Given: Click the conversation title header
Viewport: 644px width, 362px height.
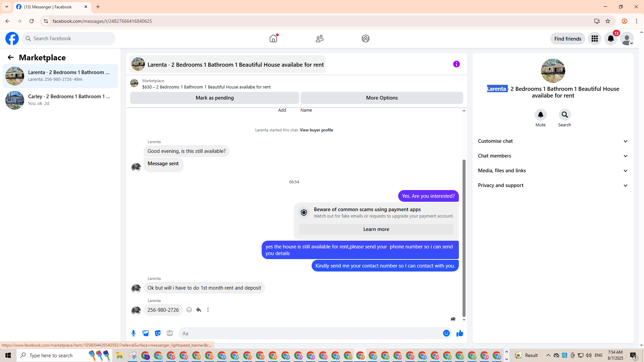Looking at the screenshot, I should point(228,64).
